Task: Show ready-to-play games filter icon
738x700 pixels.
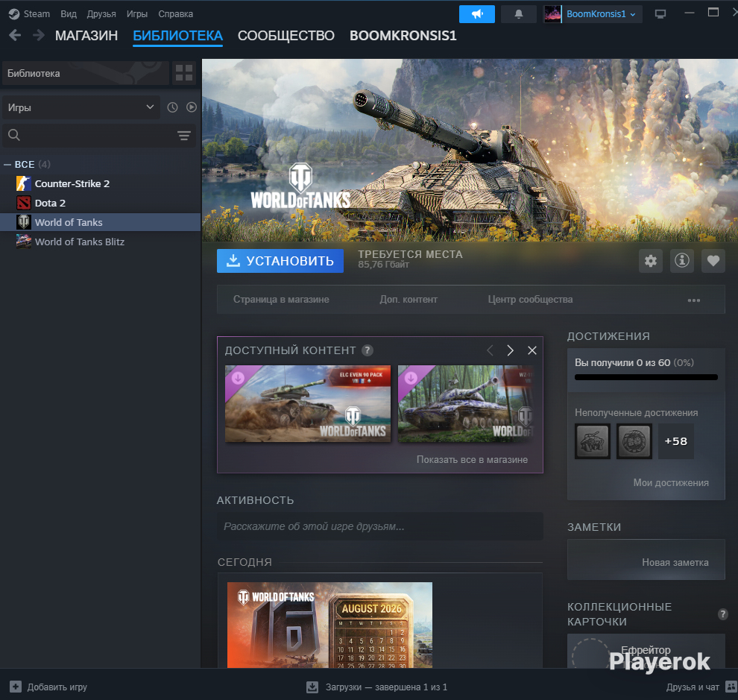Action: tap(191, 107)
